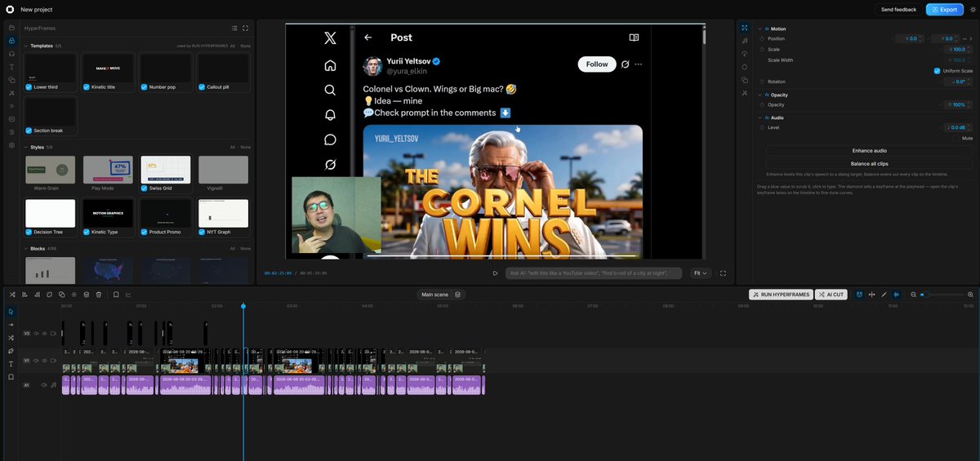Click the trash delete icon above timeline

[99, 295]
